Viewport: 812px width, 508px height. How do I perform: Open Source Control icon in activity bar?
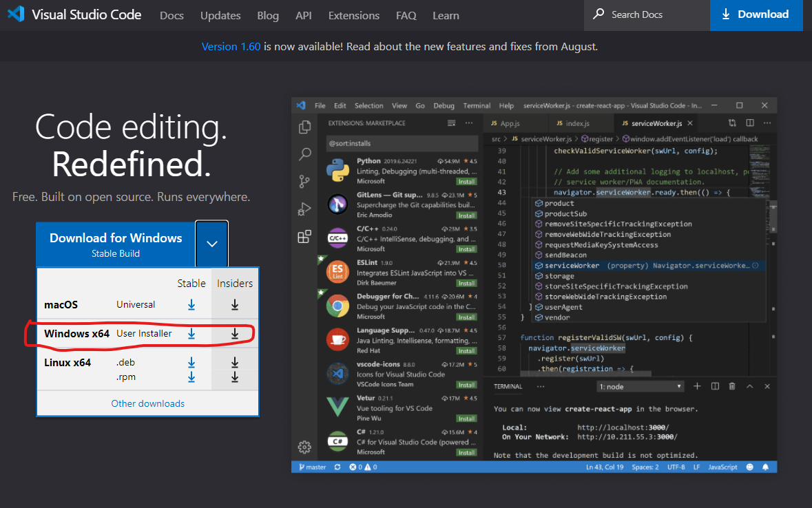pyautogui.click(x=304, y=181)
